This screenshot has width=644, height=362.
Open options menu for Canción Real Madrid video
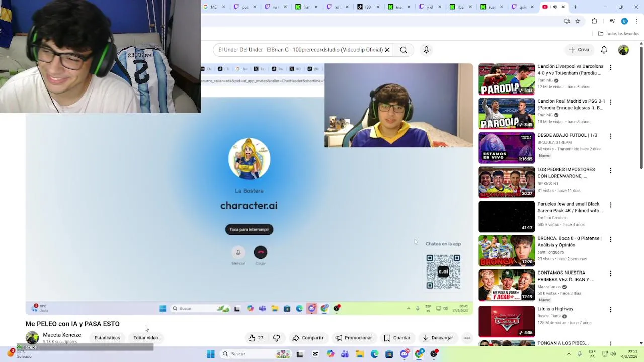611,102
